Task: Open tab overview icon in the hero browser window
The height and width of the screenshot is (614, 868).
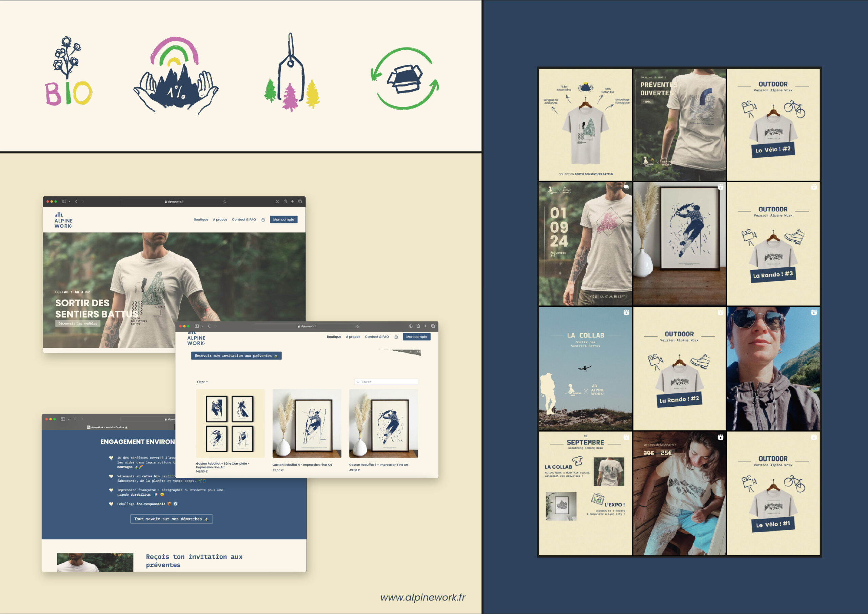Action: [x=300, y=202]
